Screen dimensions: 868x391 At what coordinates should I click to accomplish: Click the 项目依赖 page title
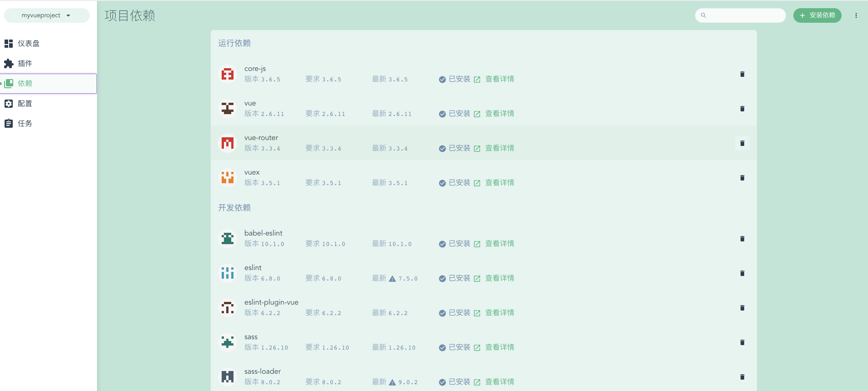tap(130, 15)
